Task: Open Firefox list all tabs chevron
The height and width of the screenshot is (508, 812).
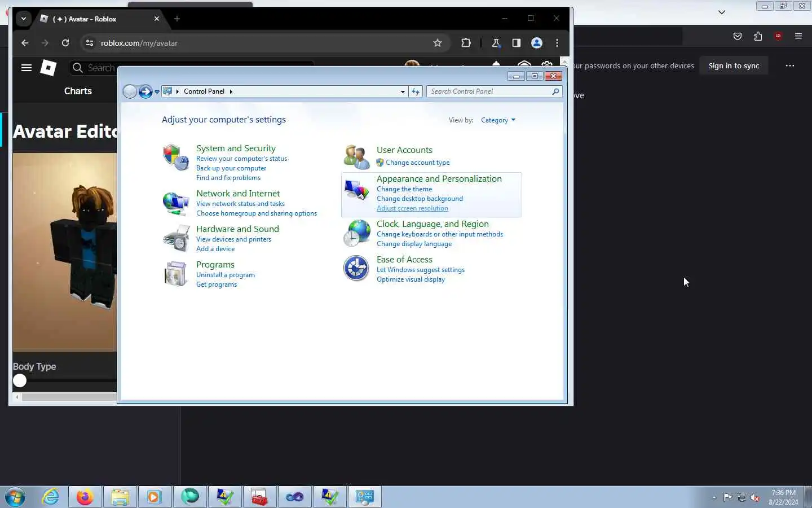Action: click(721, 12)
